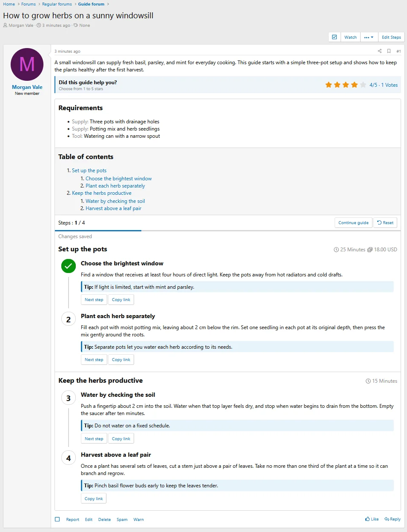The image size is (407, 532).
Task: Tick the post selection checkbox
Action: point(57,519)
